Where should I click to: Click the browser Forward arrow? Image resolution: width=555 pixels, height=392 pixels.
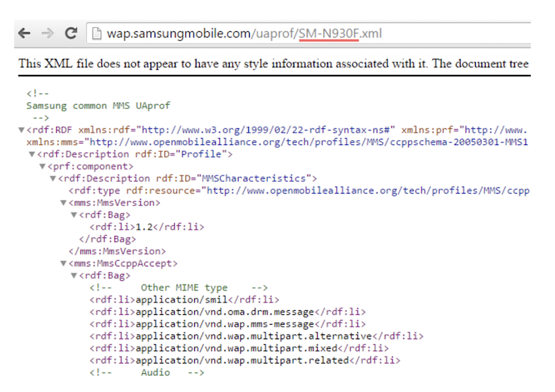[x=46, y=33]
